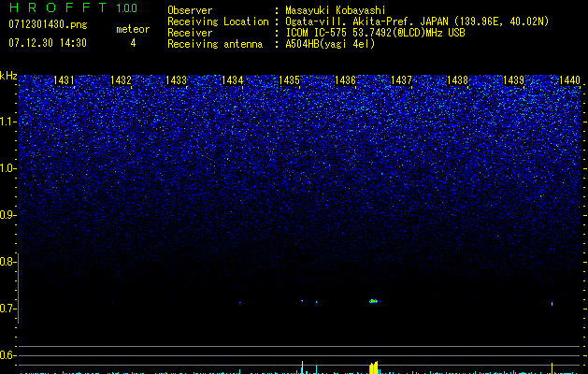
Task: Click the 1.1 kHz axis label
Action: (x=7, y=122)
